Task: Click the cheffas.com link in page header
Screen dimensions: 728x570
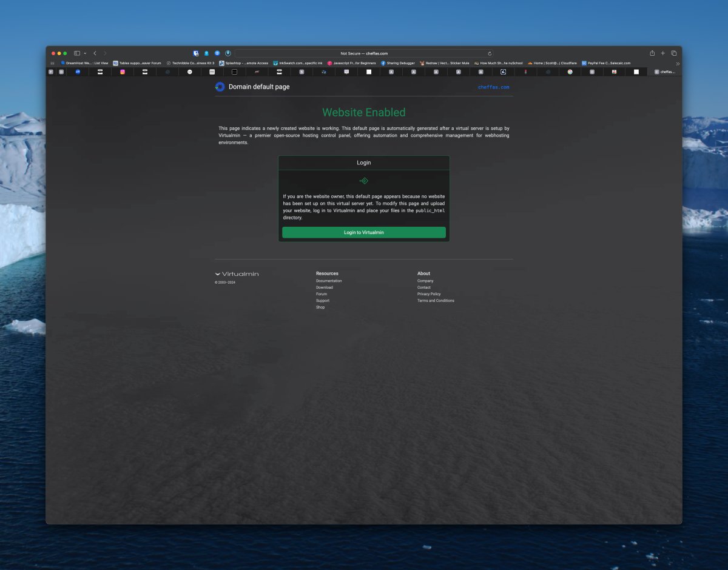Action: coord(493,87)
